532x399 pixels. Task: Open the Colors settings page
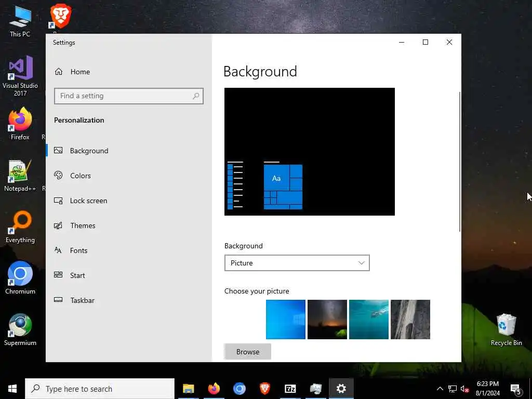tap(81, 176)
